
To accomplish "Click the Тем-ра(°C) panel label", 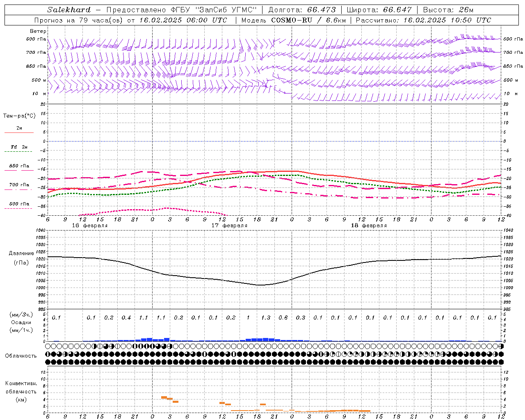I will click(x=19, y=116).
